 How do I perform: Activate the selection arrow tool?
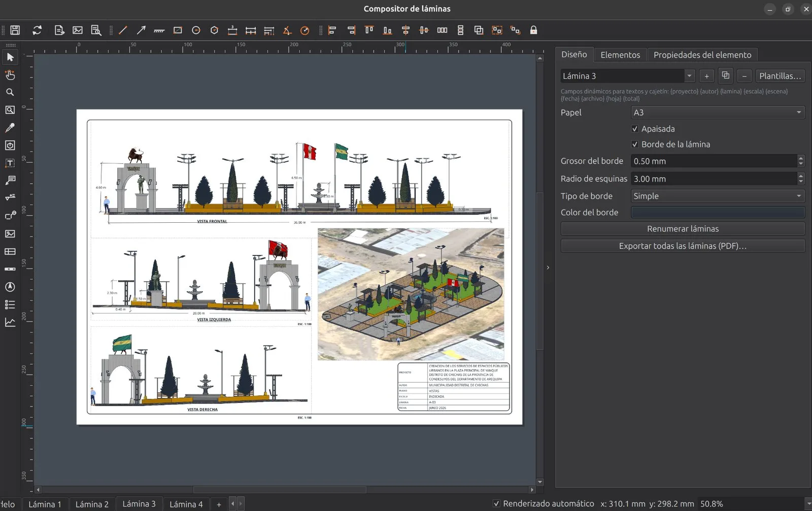(10, 57)
